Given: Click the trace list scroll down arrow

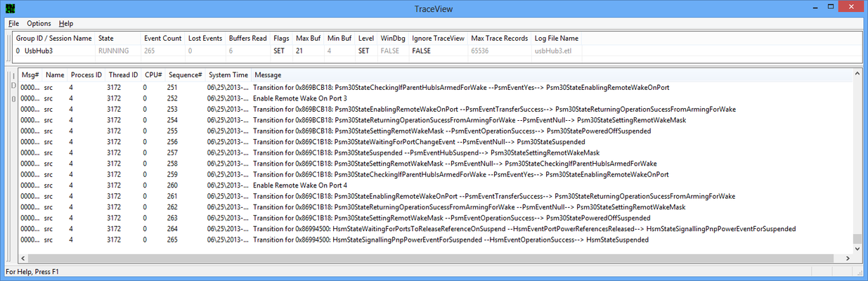Looking at the screenshot, I should coord(857,249).
